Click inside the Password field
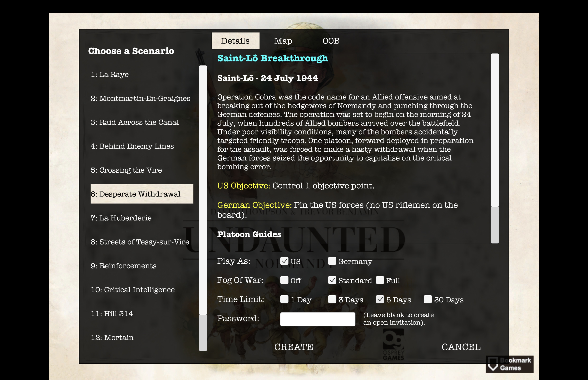The image size is (588, 380). point(318,319)
